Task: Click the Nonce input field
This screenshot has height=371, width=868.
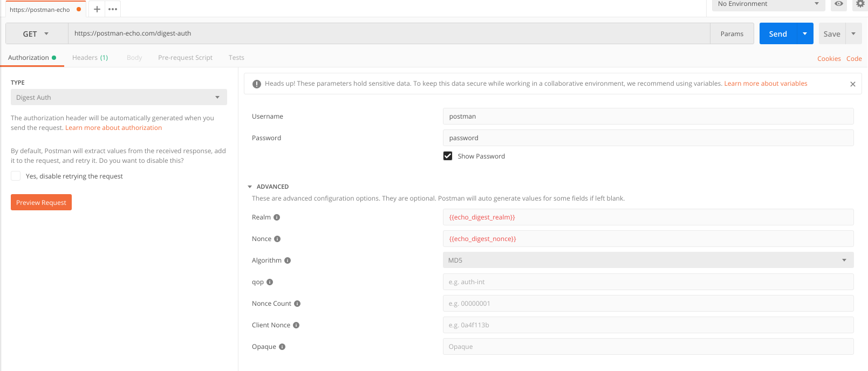Action: pyautogui.click(x=648, y=238)
